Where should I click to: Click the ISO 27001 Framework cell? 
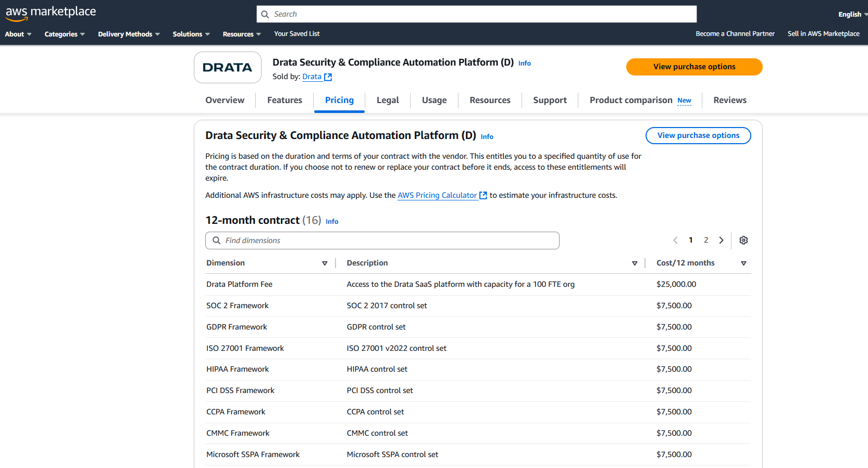click(x=245, y=348)
